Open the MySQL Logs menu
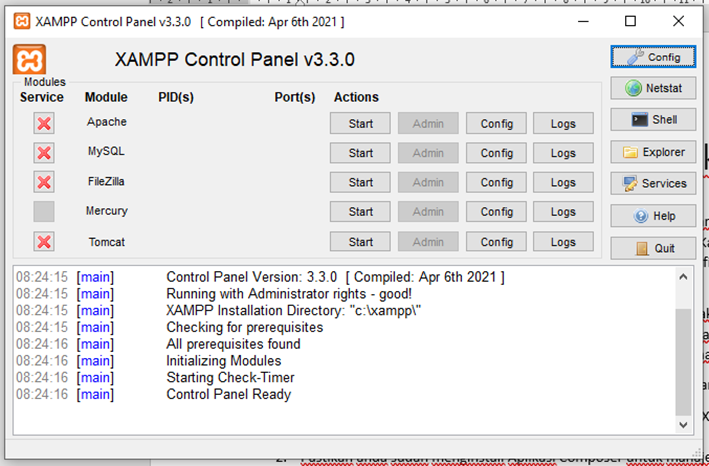Image resolution: width=709 pixels, height=466 pixels. (563, 153)
